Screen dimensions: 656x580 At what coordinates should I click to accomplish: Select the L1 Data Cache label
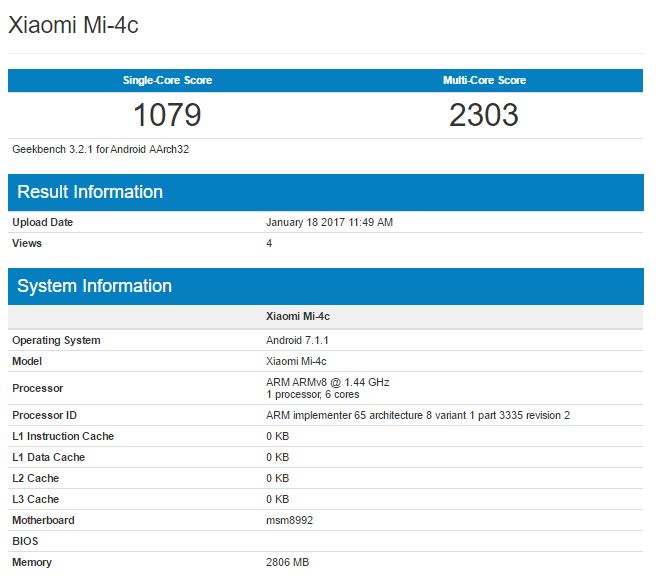[49, 457]
